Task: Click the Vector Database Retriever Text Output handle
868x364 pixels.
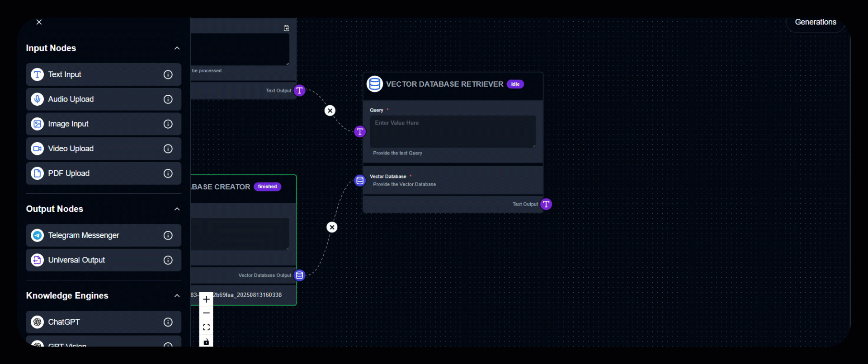Action: coord(546,204)
